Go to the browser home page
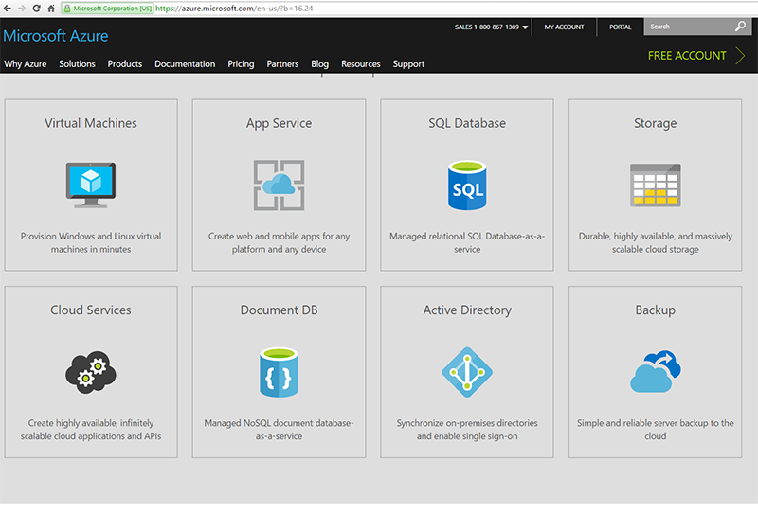758x532 pixels. click(51, 8)
